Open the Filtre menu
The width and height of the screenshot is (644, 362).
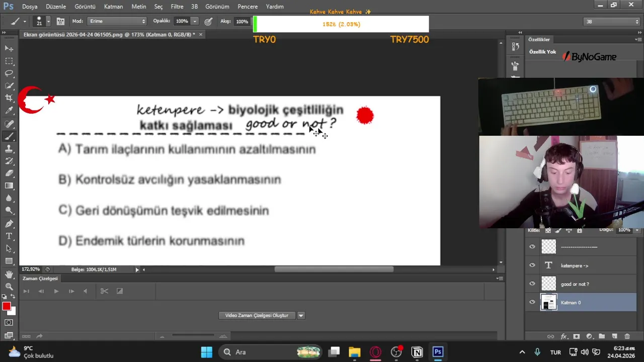(177, 7)
